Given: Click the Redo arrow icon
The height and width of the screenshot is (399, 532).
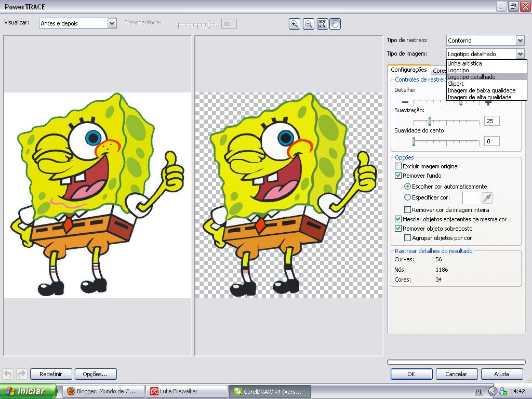Looking at the screenshot, I should (x=21, y=374).
